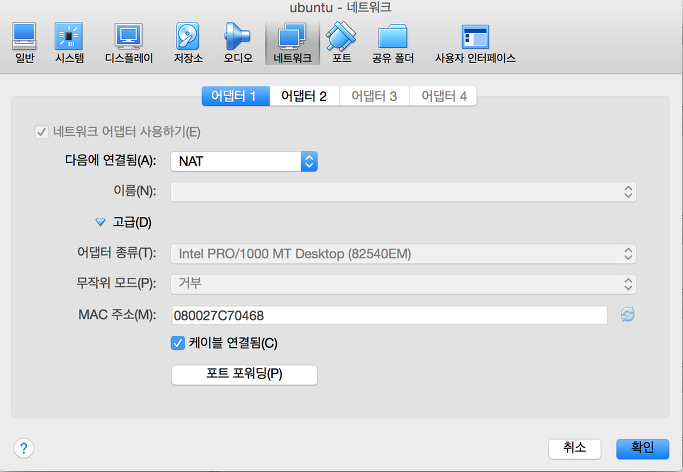Switch to the 어댑터 4 tab
This screenshot has height=472, width=683.
pos(443,96)
